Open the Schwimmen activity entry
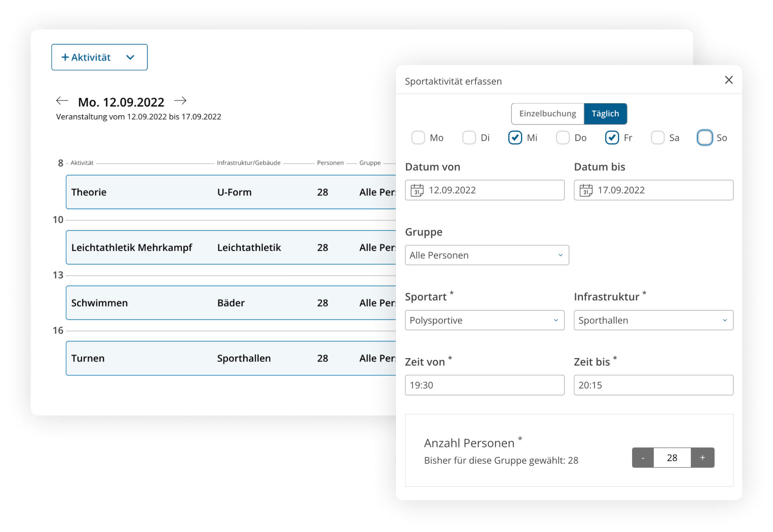773x532 pixels. click(x=231, y=303)
